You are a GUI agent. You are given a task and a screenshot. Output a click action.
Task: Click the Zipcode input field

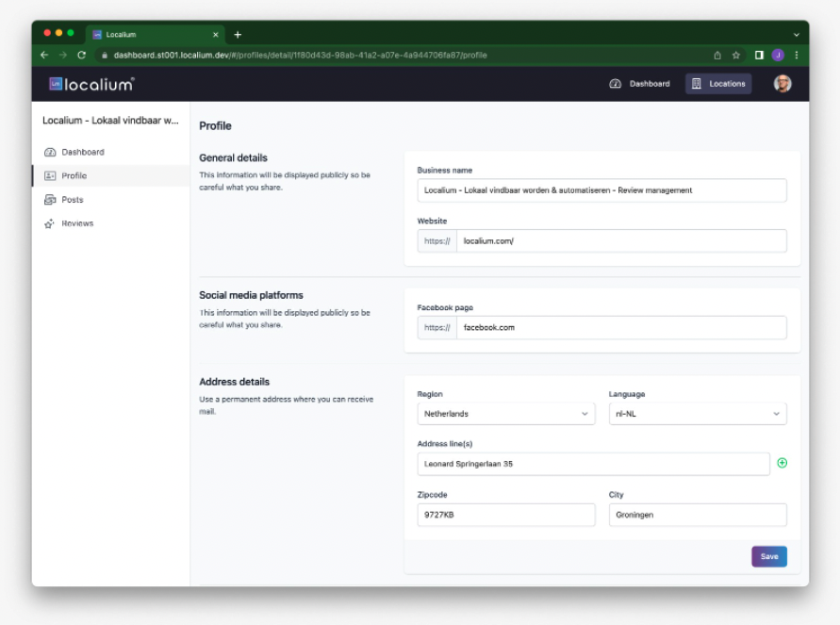coord(505,515)
